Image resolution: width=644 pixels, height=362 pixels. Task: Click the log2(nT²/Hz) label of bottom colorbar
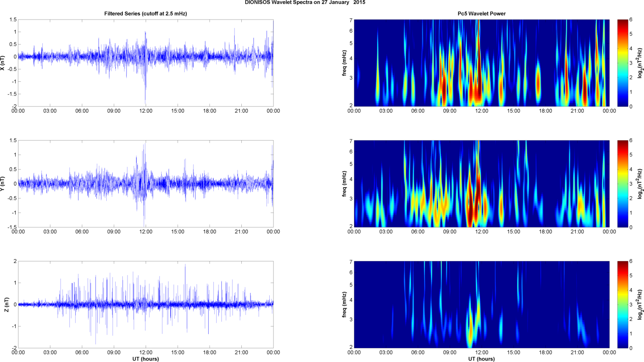[x=640, y=304]
